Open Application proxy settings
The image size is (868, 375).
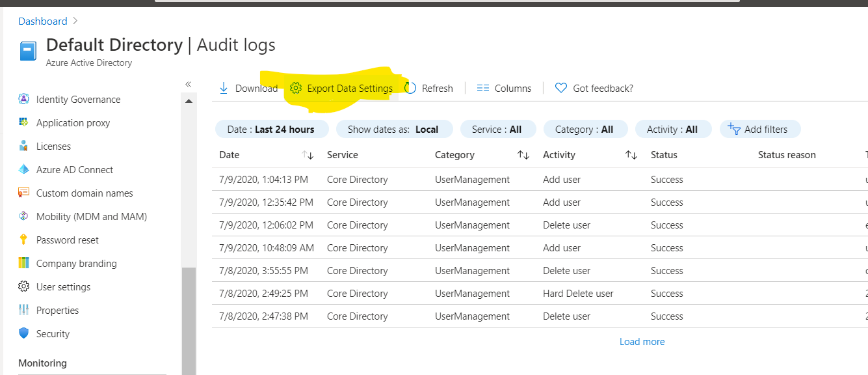[73, 122]
